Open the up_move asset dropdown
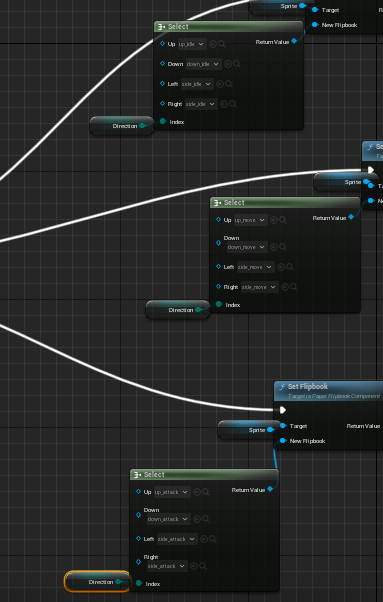383x602 pixels. (251, 220)
